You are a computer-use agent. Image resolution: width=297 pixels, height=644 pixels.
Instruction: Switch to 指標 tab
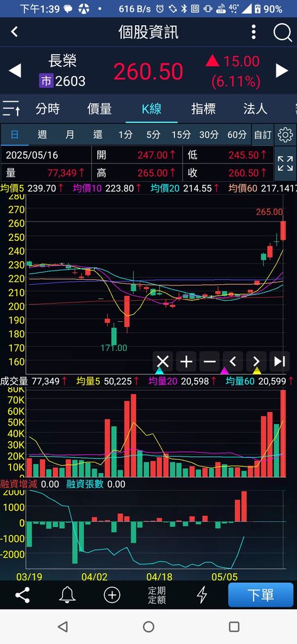click(x=203, y=109)
